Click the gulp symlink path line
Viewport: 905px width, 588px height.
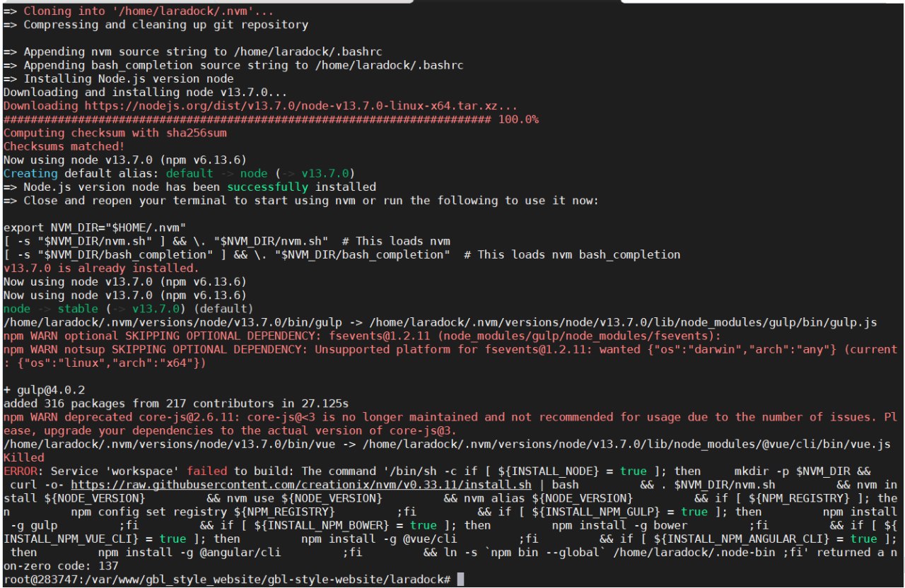(x=440, y=322)
